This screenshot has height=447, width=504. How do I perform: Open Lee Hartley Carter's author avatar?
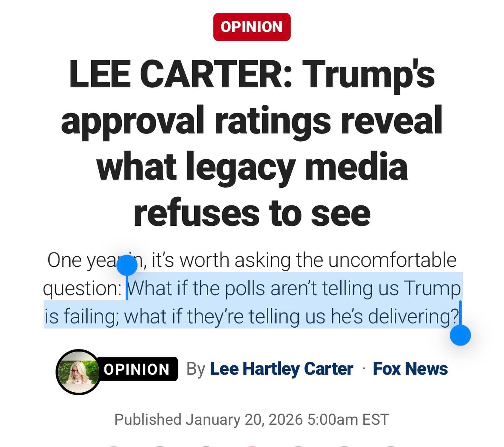78,372
